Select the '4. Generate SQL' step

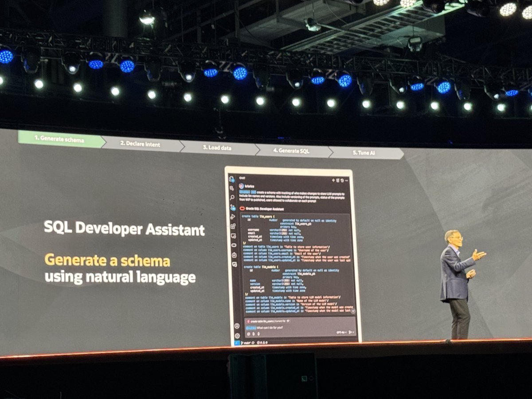[x=291, y=151]
